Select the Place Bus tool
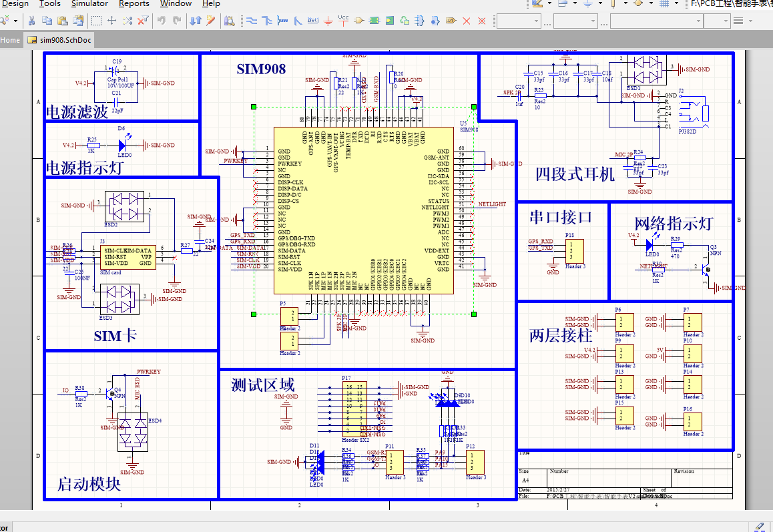 tap(267, 21)
